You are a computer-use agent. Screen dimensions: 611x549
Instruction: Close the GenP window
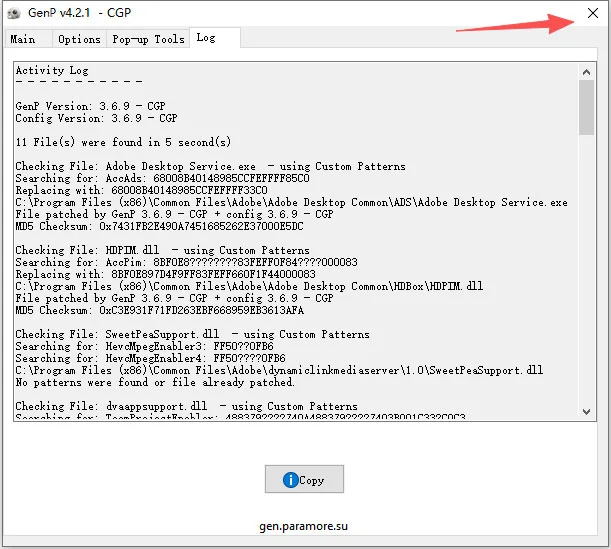(593, 13)
